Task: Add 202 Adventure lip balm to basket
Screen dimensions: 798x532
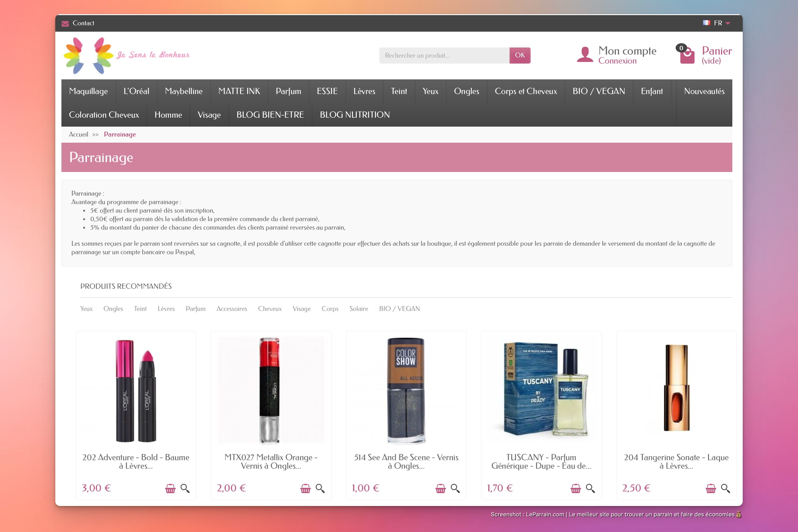Action: (170, 488)
